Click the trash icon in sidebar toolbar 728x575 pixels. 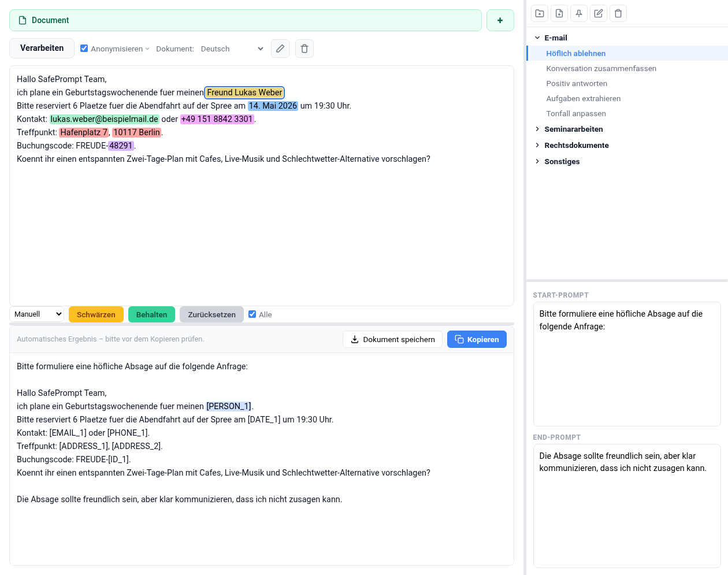(618, 13)
